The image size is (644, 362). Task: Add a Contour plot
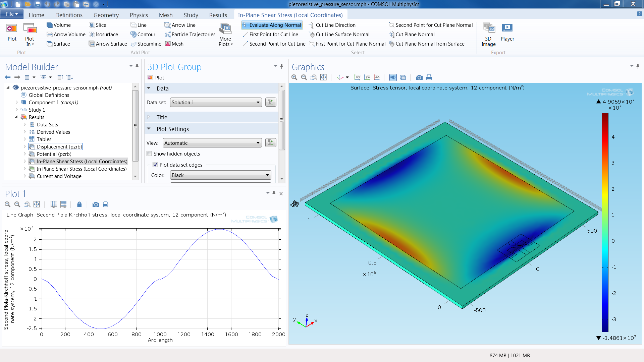point(143,35)
